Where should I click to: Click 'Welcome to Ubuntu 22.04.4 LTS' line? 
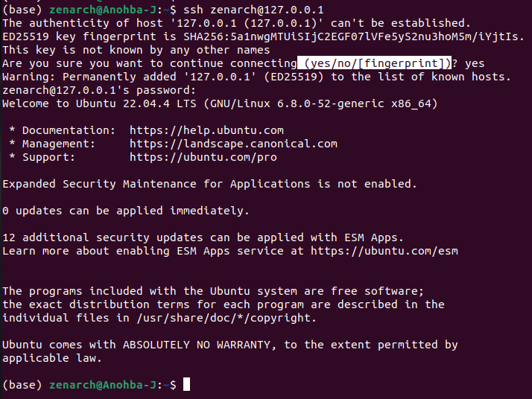point(220,103)
